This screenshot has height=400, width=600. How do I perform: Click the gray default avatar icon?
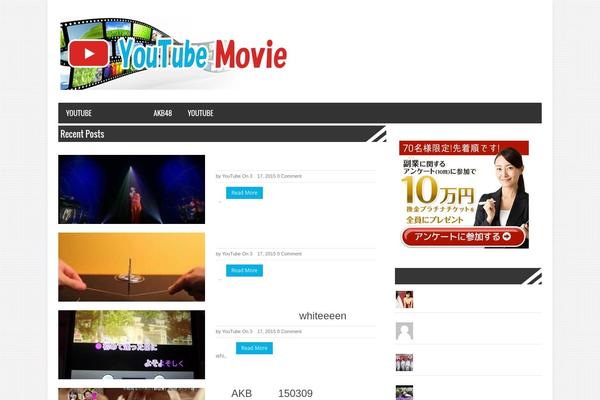click(404, 331)
